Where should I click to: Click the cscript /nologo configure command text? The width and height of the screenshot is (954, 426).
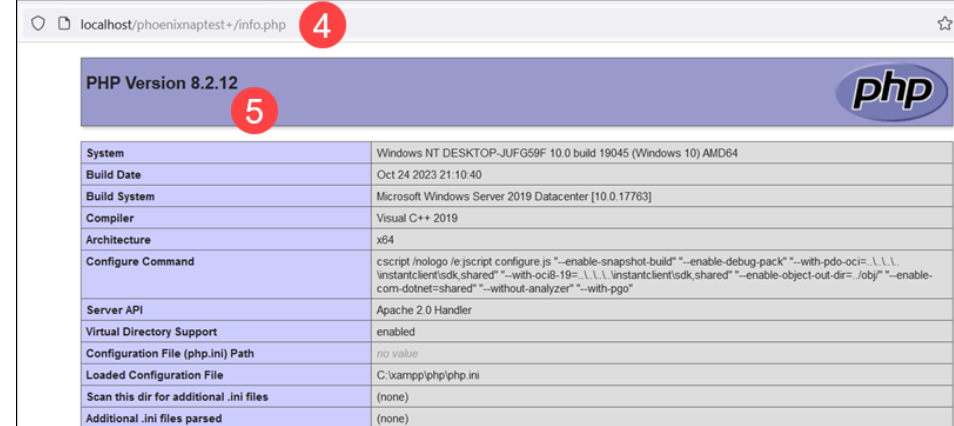point(654,276)
